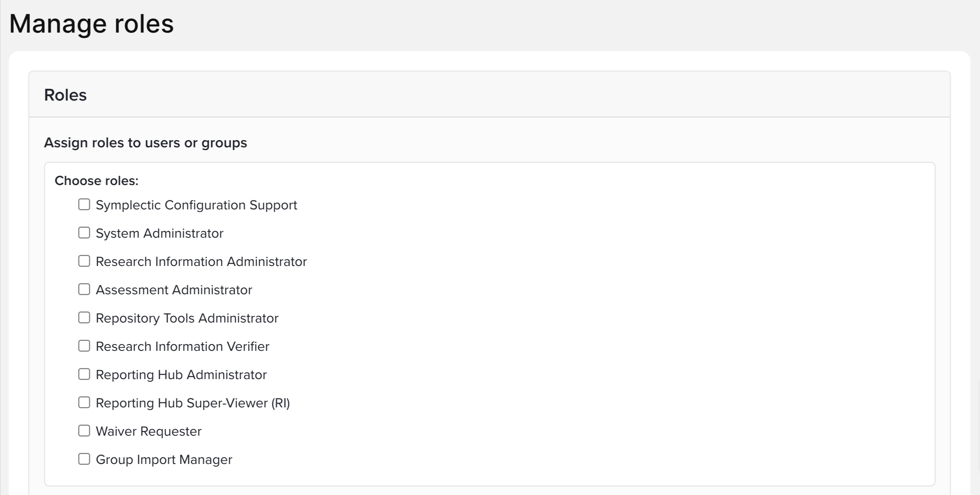Tick the Research Information Administrator checkbox

[x=84, y=261]
